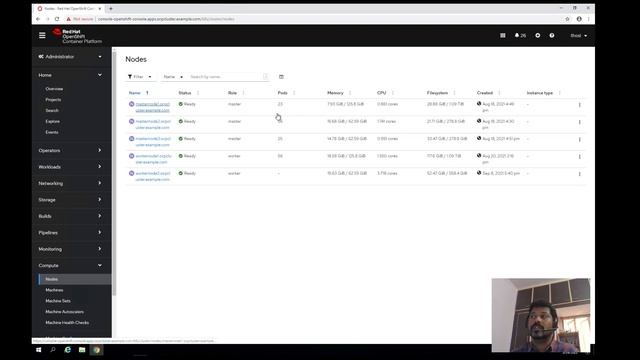This screenshot has height=360, width=640.
Task: Open the application launcher grid icon
Action: 503,36
